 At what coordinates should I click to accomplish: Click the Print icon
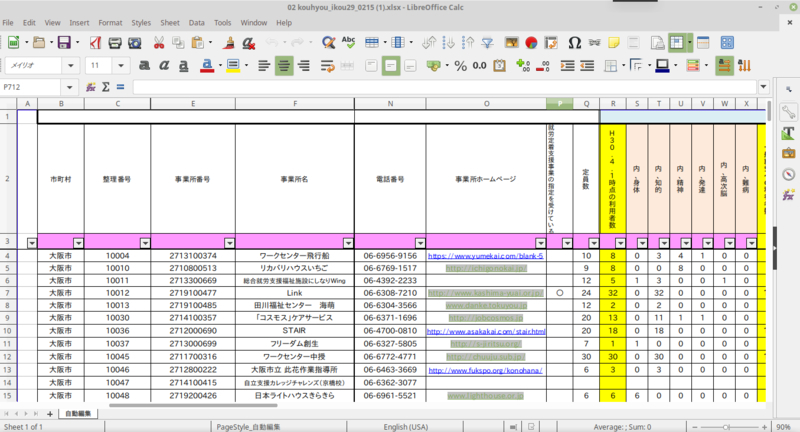(115, 43)
